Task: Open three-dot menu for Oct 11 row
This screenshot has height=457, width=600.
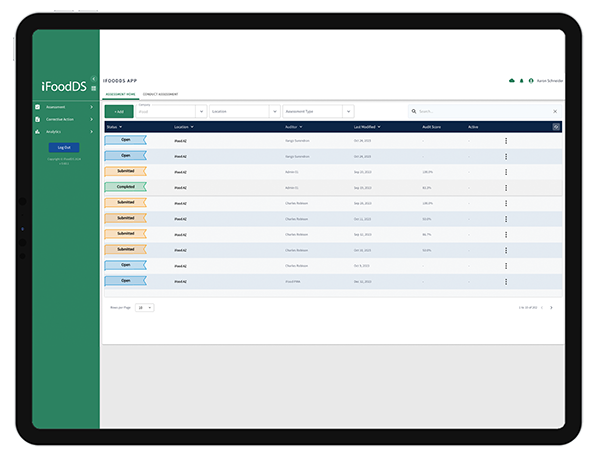Action: [x=506, y=219]
